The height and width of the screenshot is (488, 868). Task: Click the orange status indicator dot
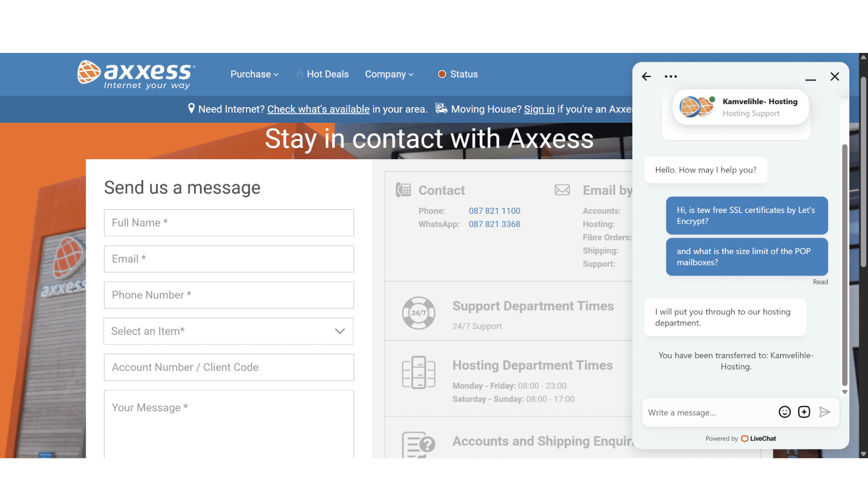coord(442,74)
